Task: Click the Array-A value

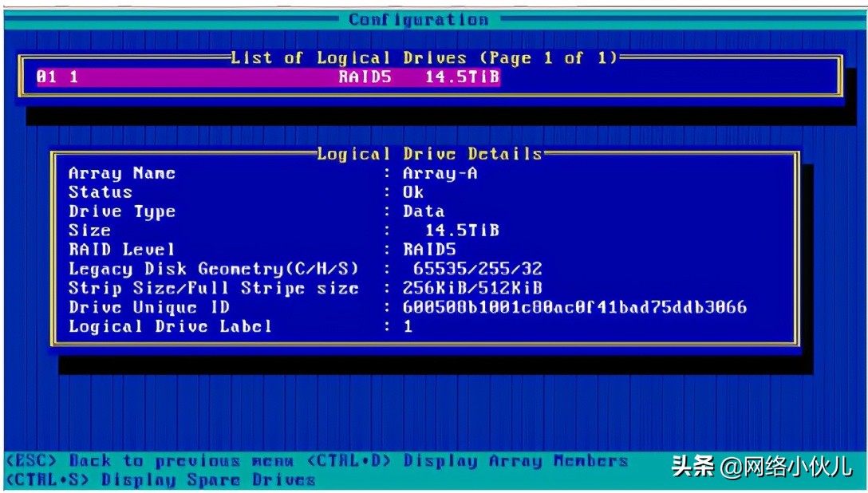Action: click(440, 174)
